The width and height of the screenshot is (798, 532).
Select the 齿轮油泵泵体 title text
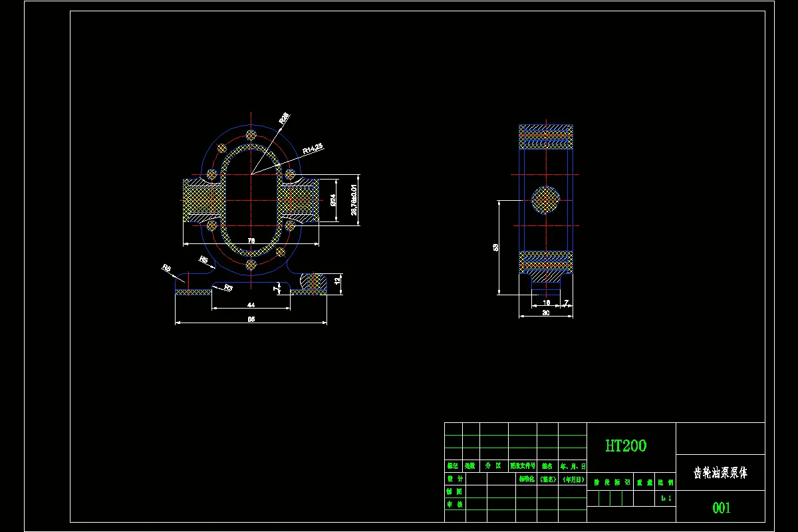pos(721,473)
